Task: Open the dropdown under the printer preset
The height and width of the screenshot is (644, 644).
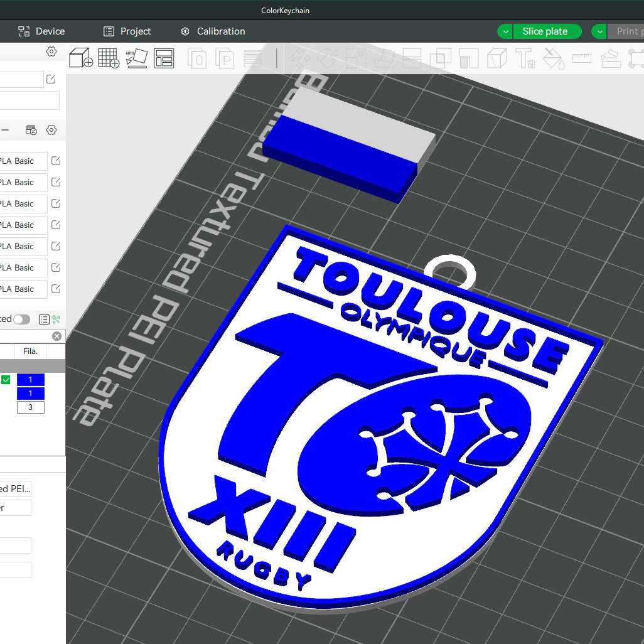Action: point(30,100)
